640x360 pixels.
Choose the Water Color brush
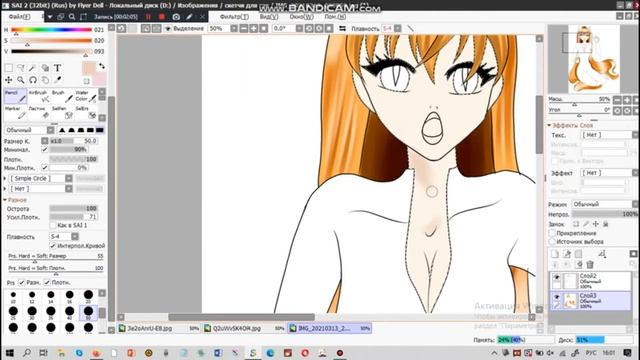point(86,96)
